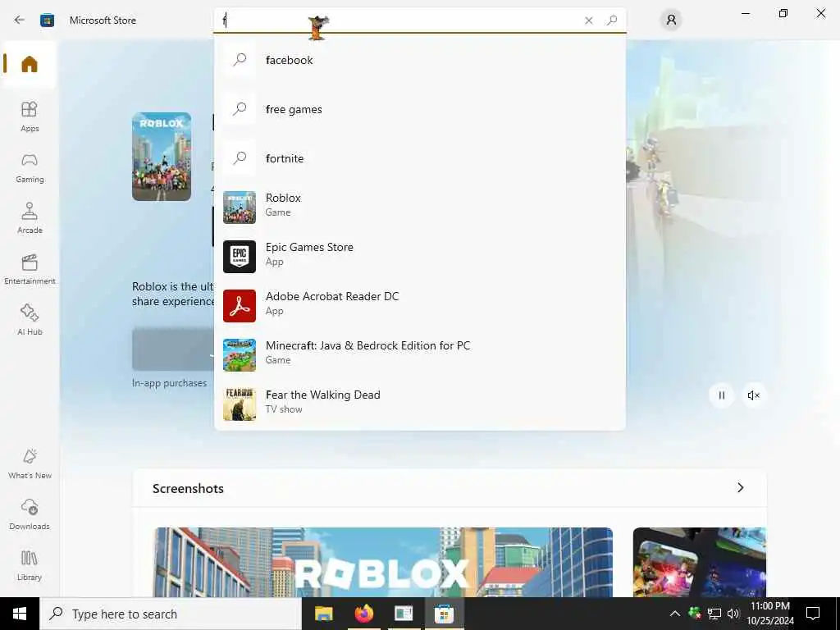The height and width of the screenshot is (630, 840).
Task: Click the Screenshots heading text
Action: [x=188, y=489]
